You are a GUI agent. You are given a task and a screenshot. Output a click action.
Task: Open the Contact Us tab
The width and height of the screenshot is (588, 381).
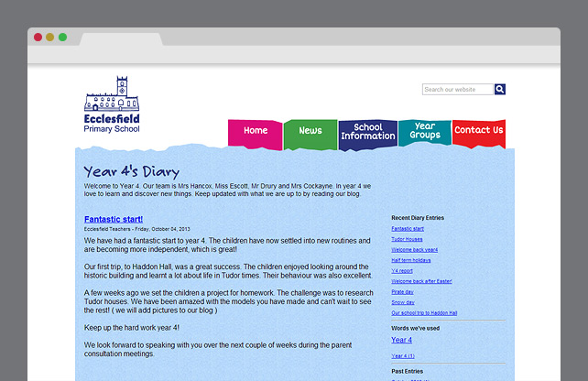coord(478,131)
